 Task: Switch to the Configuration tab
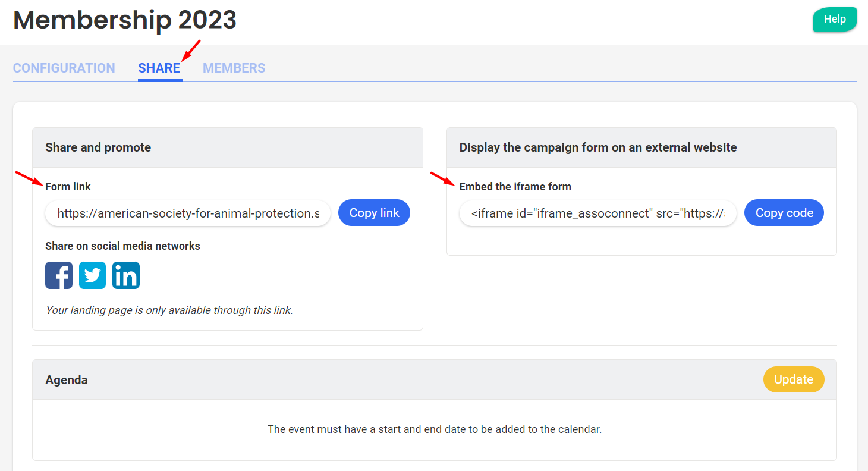click(64, 68)
